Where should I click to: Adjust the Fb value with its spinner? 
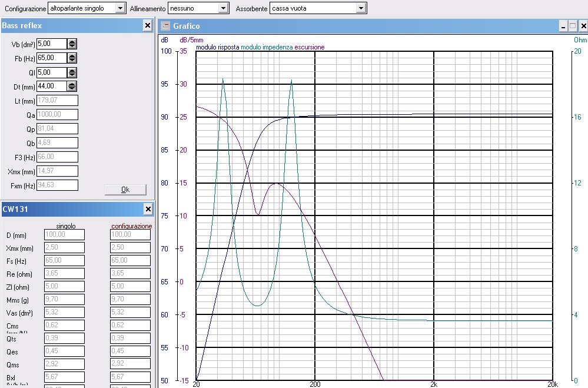(72, 58)
